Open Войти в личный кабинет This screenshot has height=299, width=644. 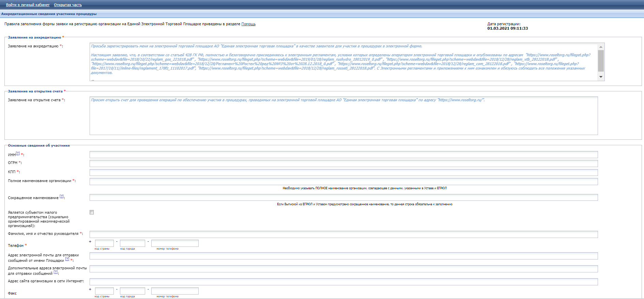pos(28,5)
